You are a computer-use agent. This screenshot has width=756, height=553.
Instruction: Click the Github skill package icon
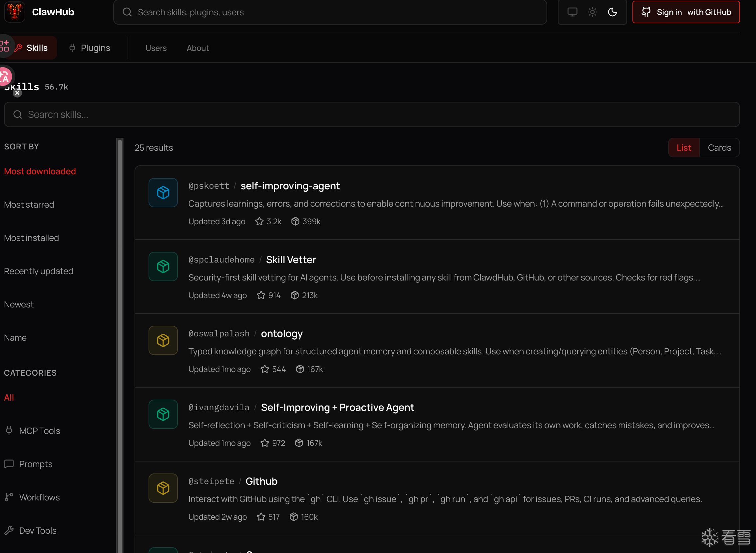click(163, 488)
